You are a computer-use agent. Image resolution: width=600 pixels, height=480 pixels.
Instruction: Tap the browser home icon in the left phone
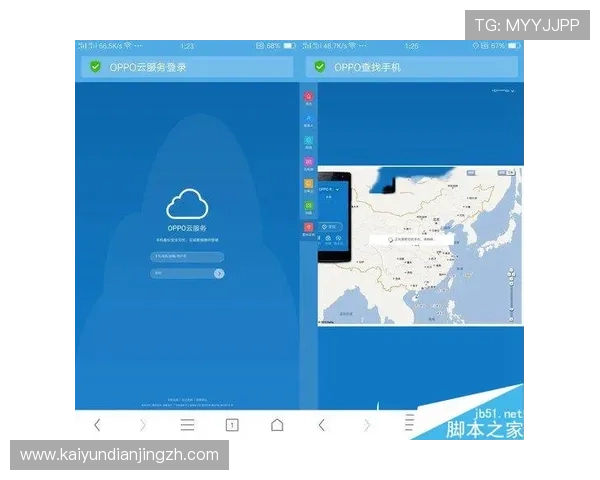click(277, 425)
